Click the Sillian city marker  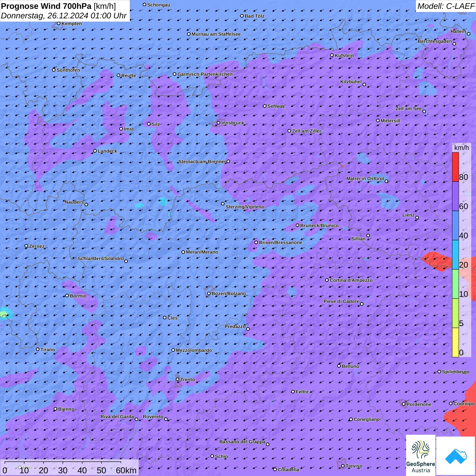click(x=368, y=235)
